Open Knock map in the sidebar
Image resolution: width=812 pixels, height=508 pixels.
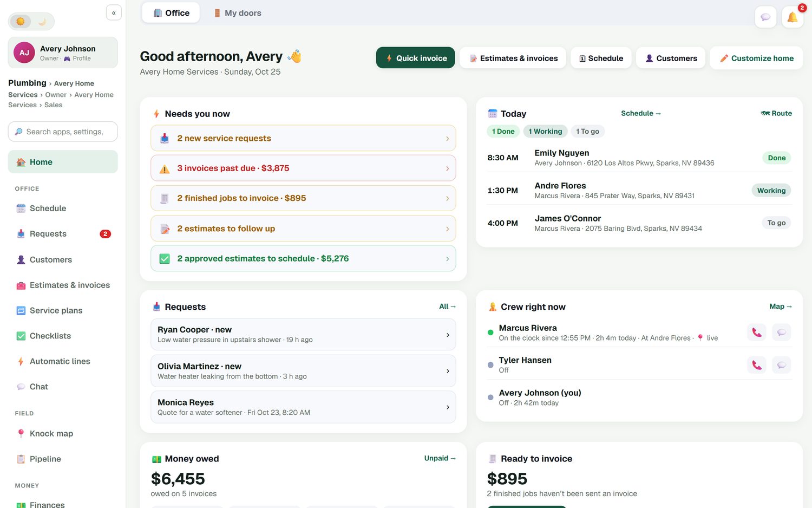click(x=63, y=433)
